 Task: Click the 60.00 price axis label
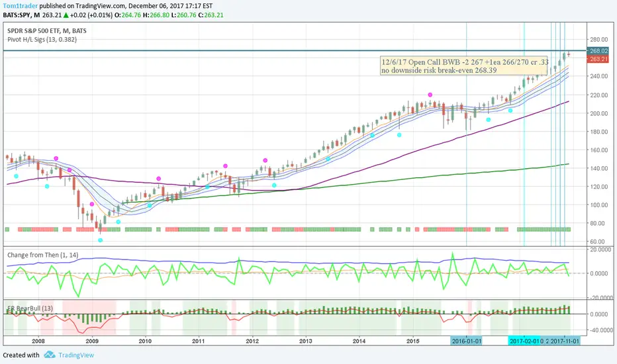[x=598, y=242]
